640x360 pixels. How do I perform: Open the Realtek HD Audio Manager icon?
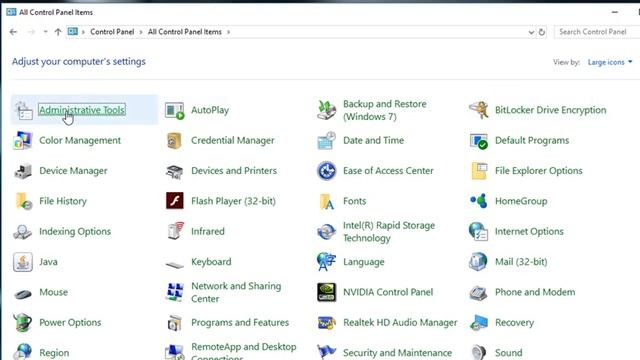pyautogui.click(x=327, y=323)
